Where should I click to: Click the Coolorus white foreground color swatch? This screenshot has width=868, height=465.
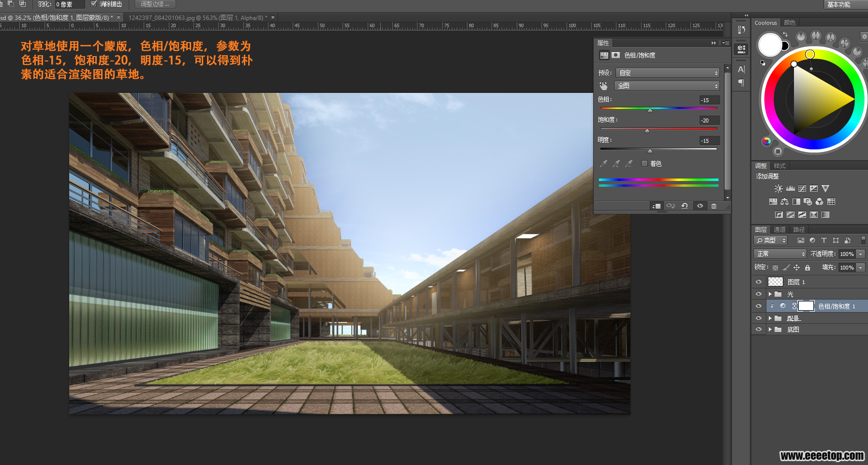[x=769, y=45]
